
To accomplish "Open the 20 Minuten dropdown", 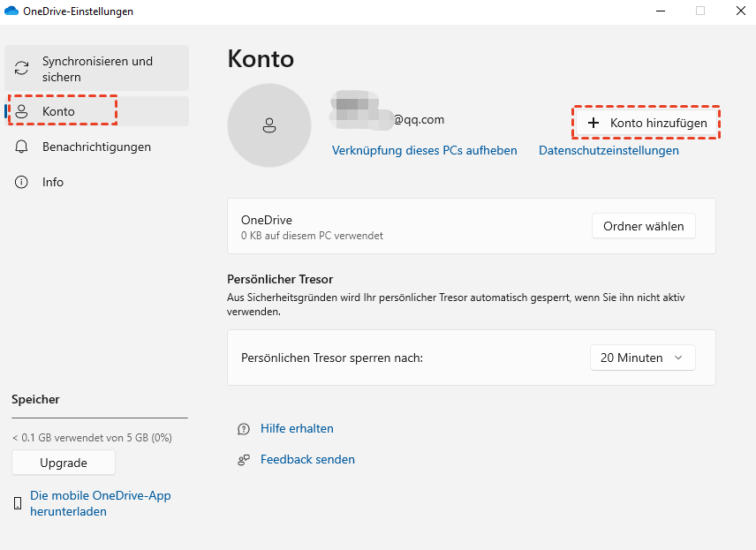I will (x=642, y=358).
